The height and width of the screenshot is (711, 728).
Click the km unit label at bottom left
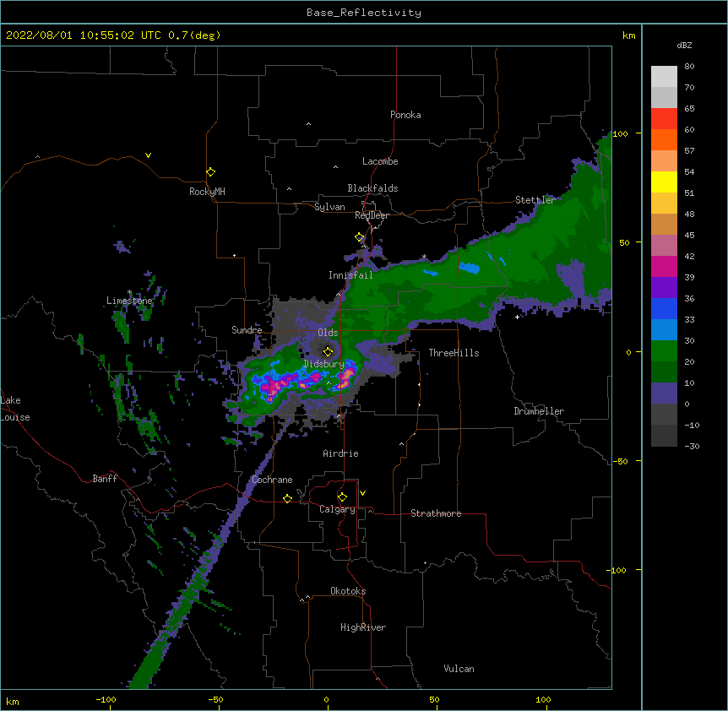coord(13,702)
